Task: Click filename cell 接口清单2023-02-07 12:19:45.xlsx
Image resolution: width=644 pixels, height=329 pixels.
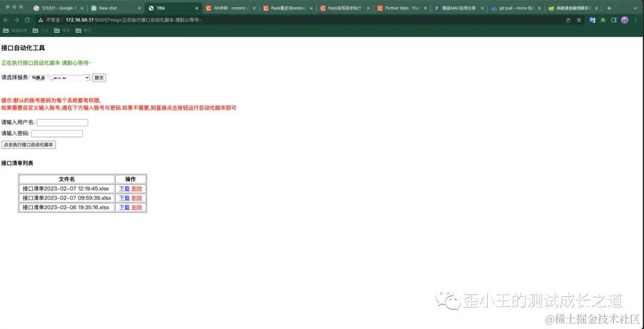Action: (67, 188)
